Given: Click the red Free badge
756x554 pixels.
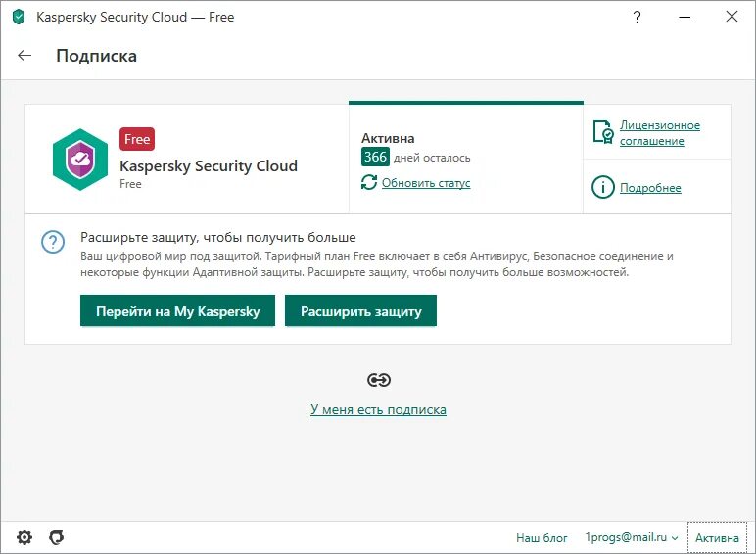Looking at the screenshot, I should point(137,139).
